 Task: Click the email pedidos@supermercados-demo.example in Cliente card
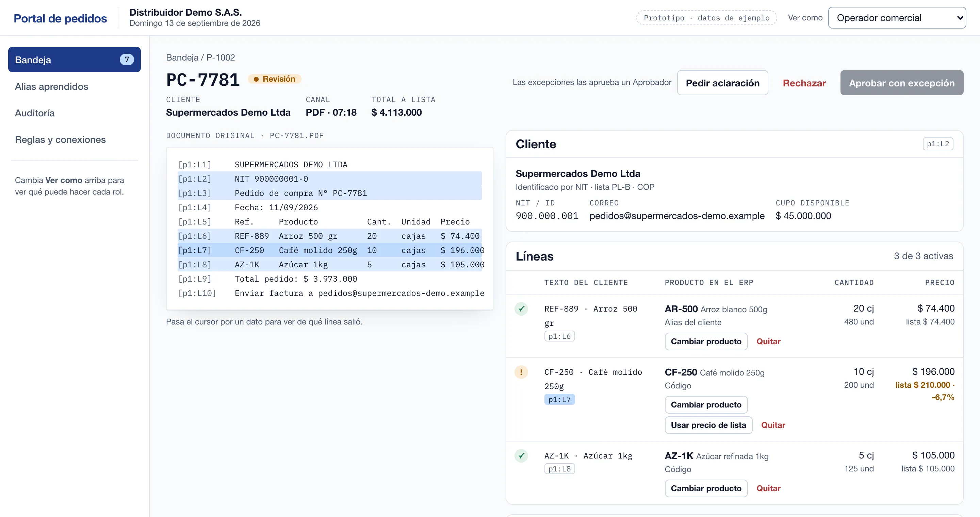click(677, 216)
